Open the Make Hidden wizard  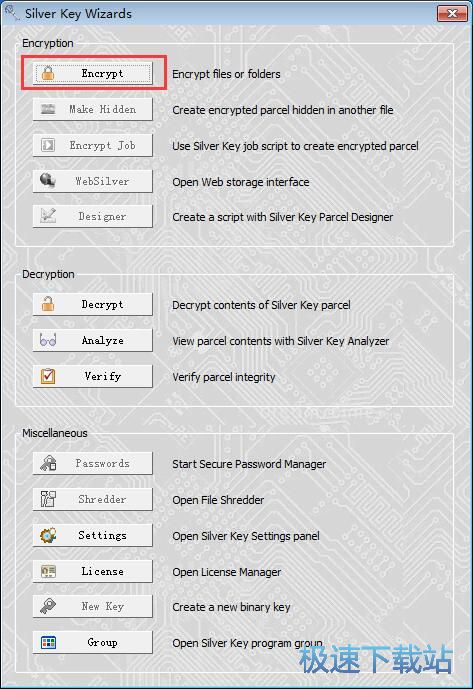coord(93,109)
